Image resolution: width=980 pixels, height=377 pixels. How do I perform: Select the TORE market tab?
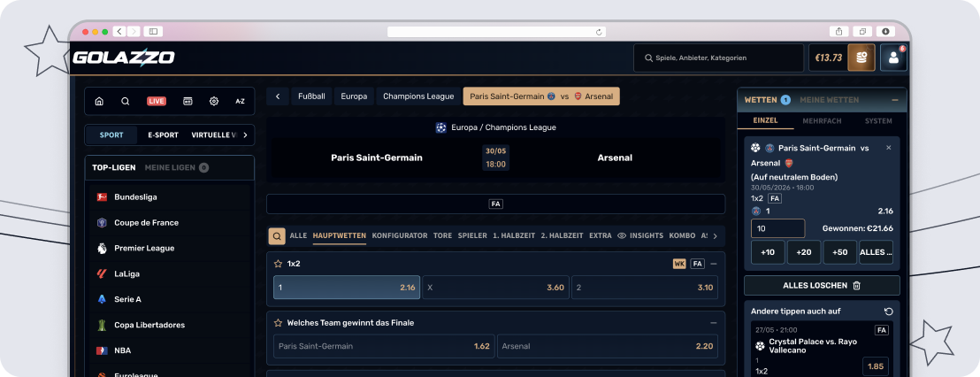tap(442, 235)
